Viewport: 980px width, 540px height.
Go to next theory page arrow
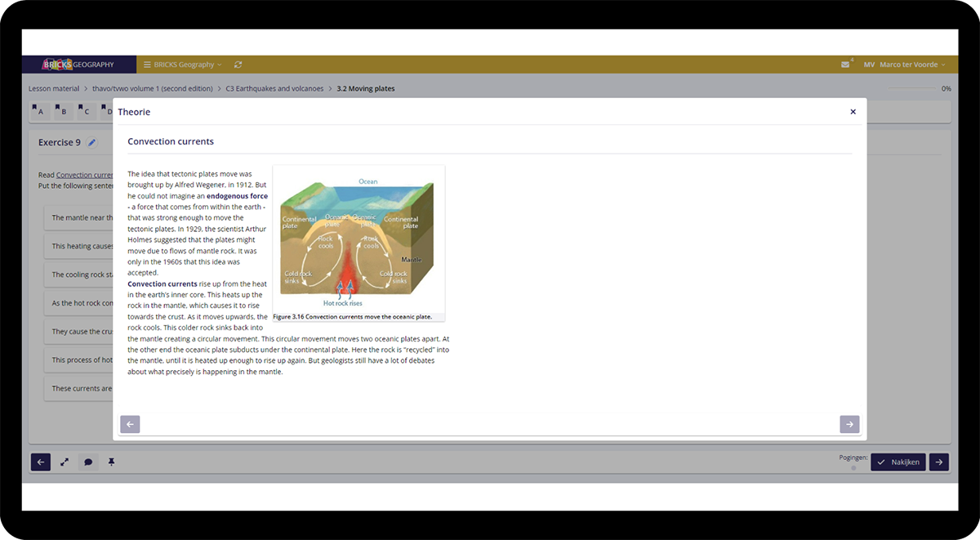point(849,424)
